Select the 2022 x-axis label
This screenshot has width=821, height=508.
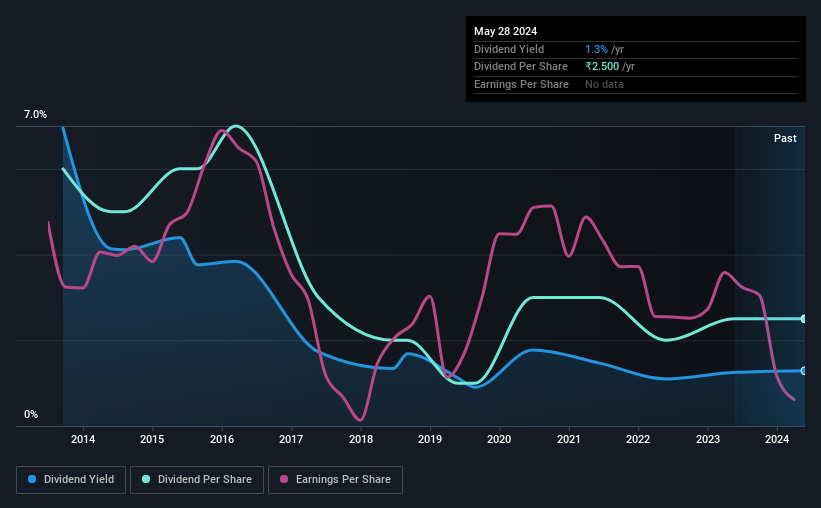[638, 439]
